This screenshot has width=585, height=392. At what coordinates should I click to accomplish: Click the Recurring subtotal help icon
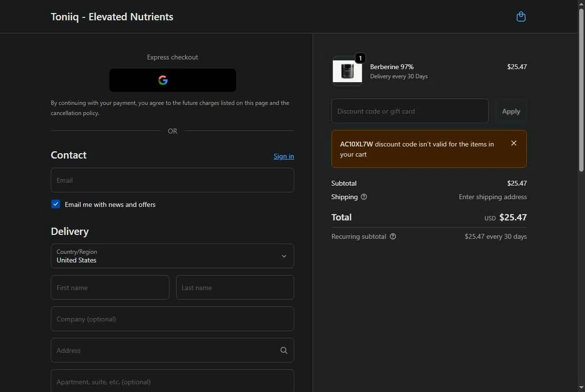(393, 236)
